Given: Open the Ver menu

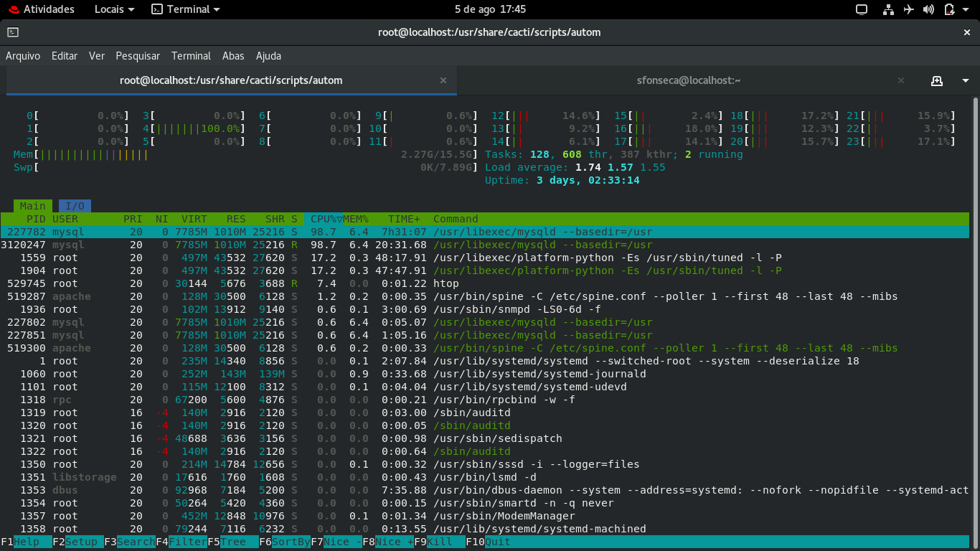Looking at the screenshot, I should click(97, 56).
